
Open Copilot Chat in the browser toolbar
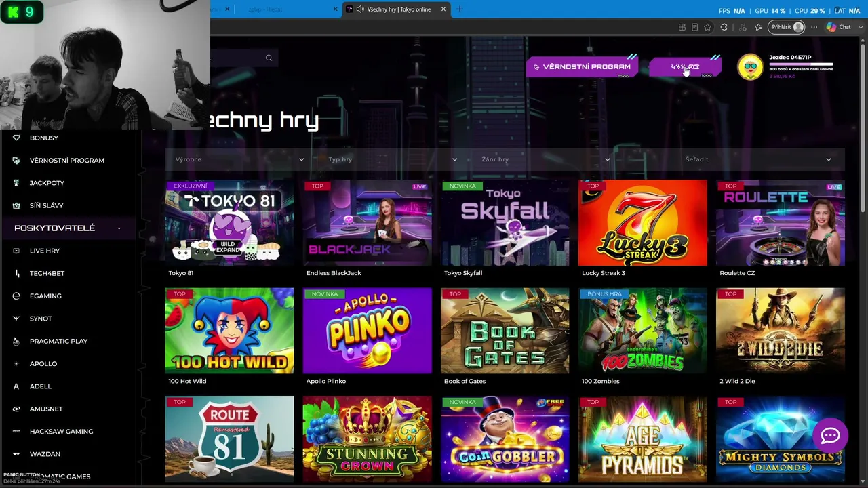(x=838, y=27)
